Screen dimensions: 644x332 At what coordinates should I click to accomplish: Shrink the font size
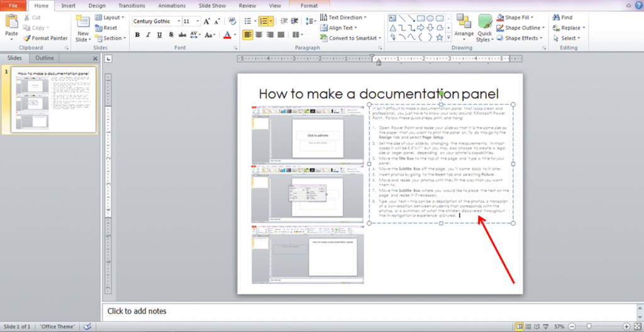pyautogui.click(x=217, y=21)
